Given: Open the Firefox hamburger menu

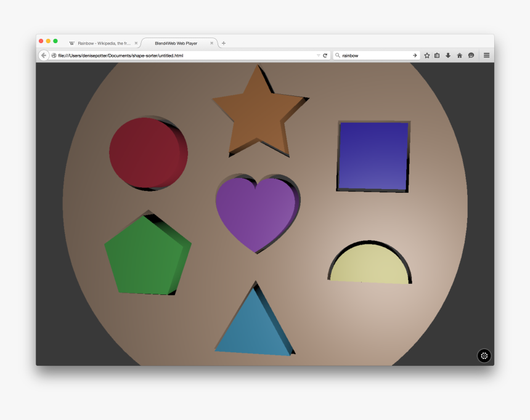Looking at the screenshot, I should (x=486, y=55).
